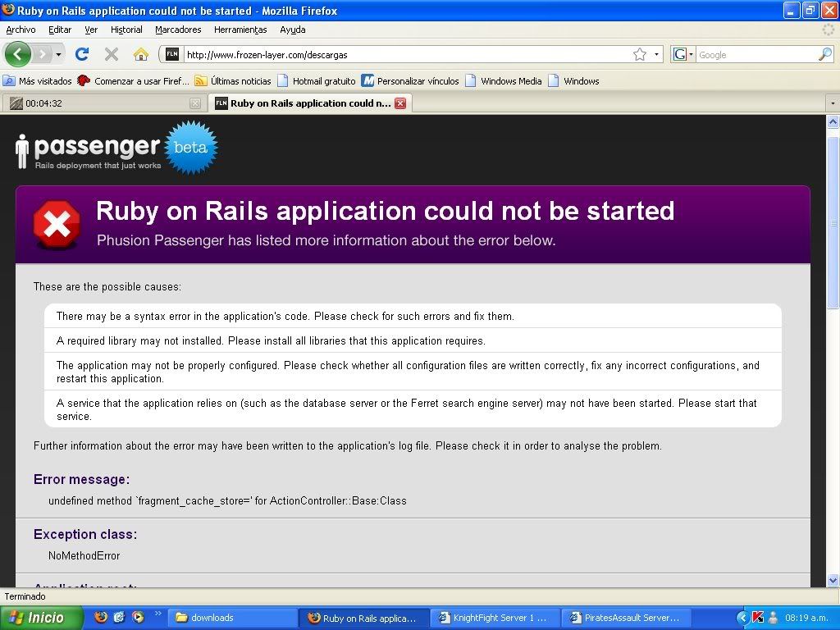
Task: Open the list all tabs dropdown
Action: coord(833,103)
